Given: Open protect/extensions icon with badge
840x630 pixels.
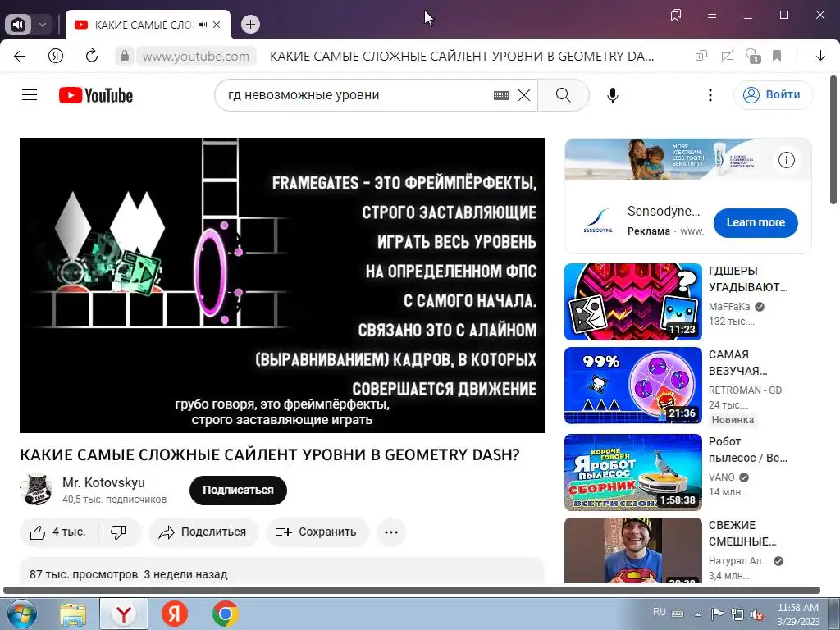Looking at the screenshot, I should point(753,56).
